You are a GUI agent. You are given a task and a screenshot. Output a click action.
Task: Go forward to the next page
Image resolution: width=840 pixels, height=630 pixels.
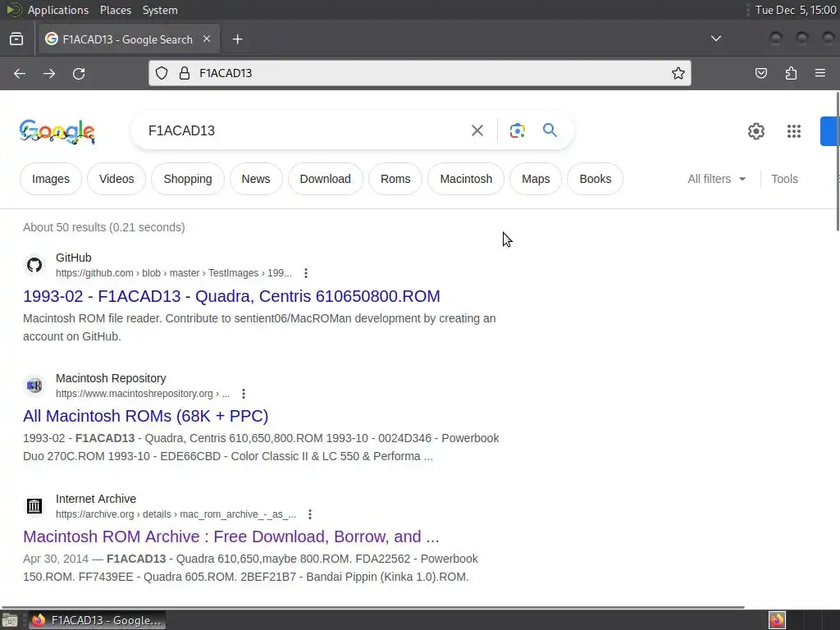[x=49, y=73]
